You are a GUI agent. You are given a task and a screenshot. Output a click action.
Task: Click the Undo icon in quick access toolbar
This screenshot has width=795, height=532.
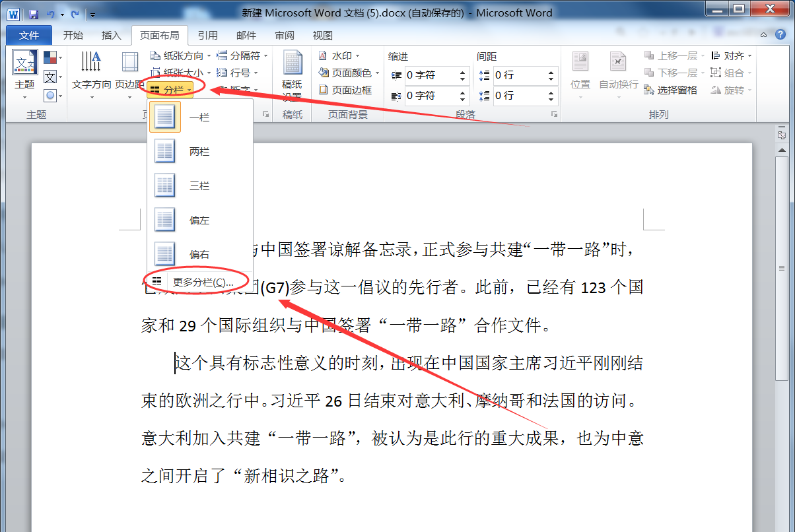[x=50, y=13]
